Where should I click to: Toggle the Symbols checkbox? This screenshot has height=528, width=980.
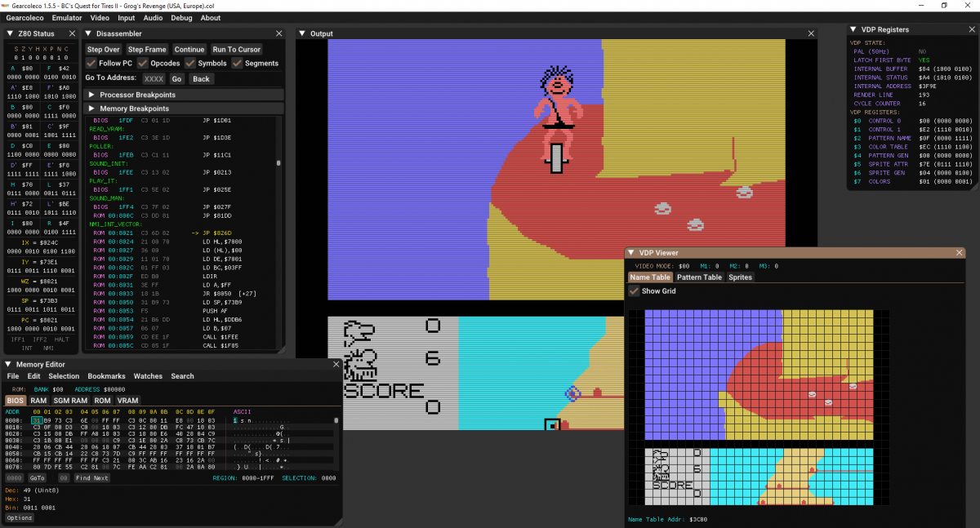pos(190,63)
